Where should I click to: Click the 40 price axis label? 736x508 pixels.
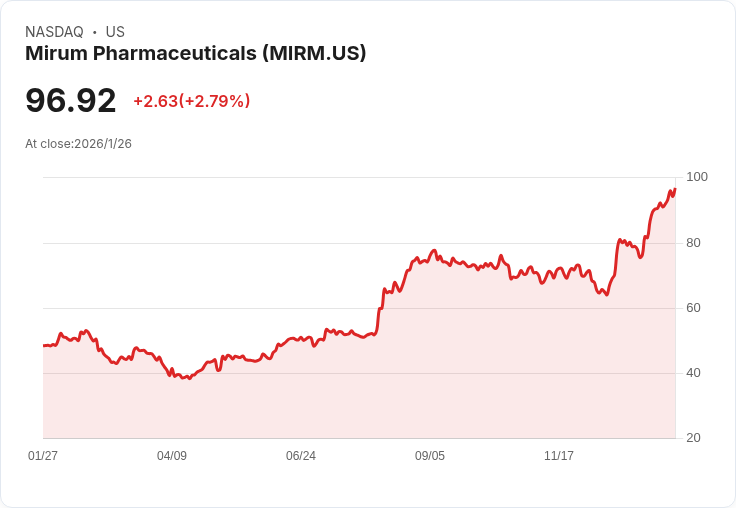[693, 373]
